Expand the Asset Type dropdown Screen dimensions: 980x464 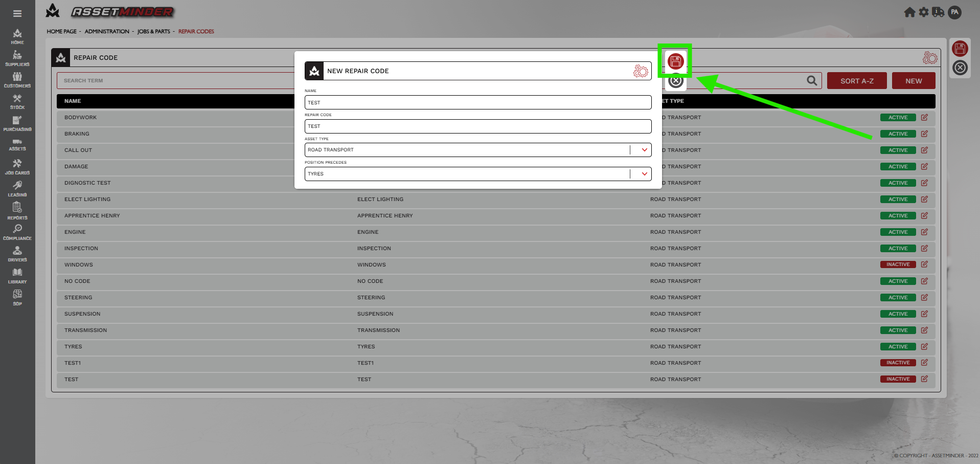pos(644,150)
